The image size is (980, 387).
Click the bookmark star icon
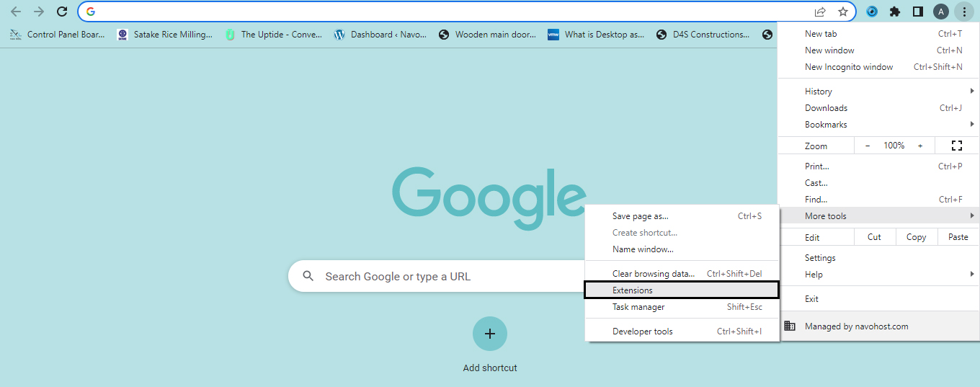(842, 12)
